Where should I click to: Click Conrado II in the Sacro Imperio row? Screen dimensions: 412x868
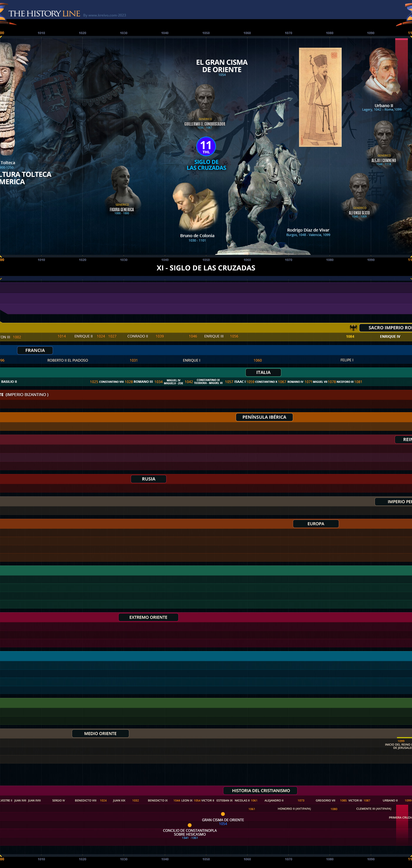[x=137, y=336]
